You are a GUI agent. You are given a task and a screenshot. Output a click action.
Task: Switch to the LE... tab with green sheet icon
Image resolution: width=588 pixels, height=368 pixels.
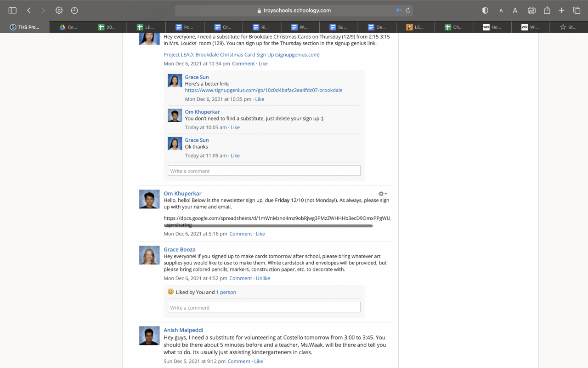pyautogui.click(x=146, y=27)
